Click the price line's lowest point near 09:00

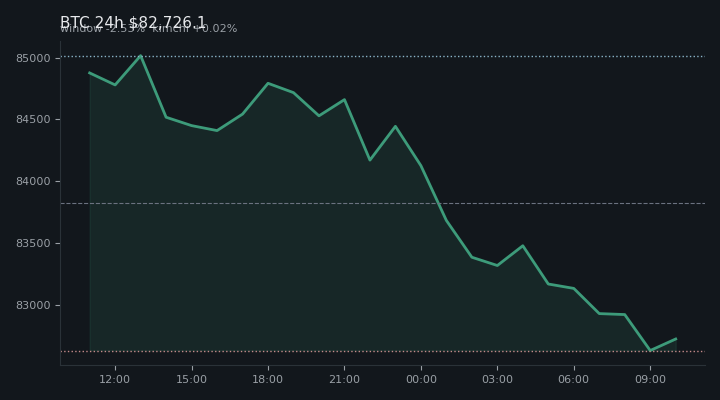(650, 350)
